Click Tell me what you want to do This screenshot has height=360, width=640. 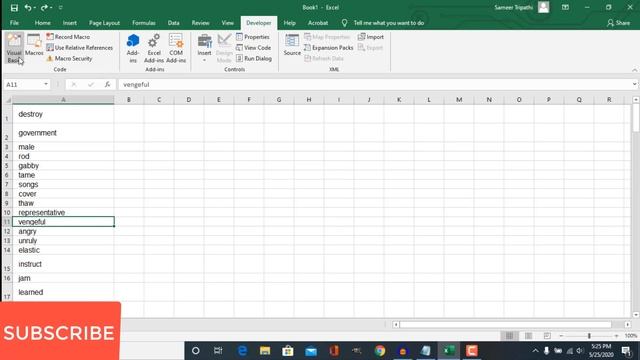[x=388, y=23]
